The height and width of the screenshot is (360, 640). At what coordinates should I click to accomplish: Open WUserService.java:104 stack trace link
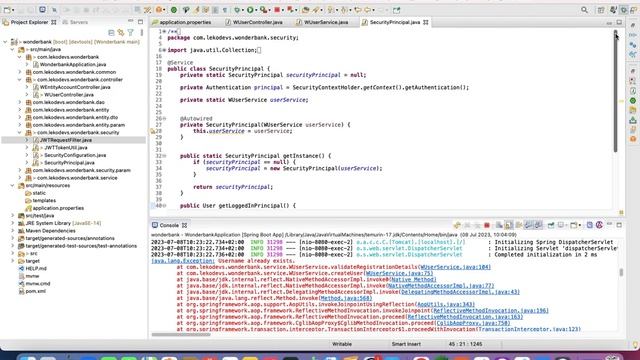[456, 267]
